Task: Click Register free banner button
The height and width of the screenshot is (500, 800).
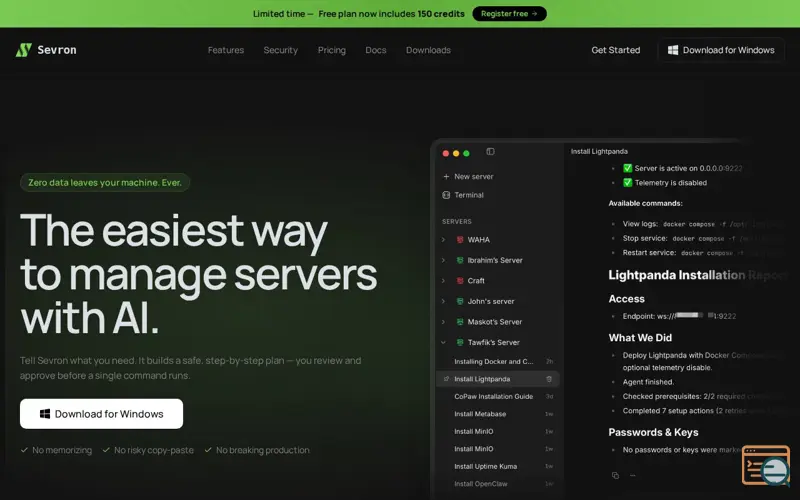Action: (509, 14)
